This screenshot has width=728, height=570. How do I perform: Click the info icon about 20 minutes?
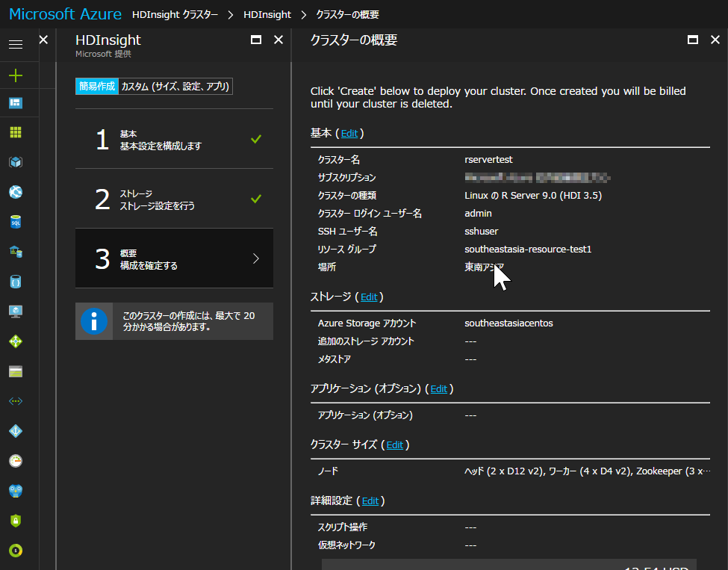pyautogui.click(x=94, y=321)
